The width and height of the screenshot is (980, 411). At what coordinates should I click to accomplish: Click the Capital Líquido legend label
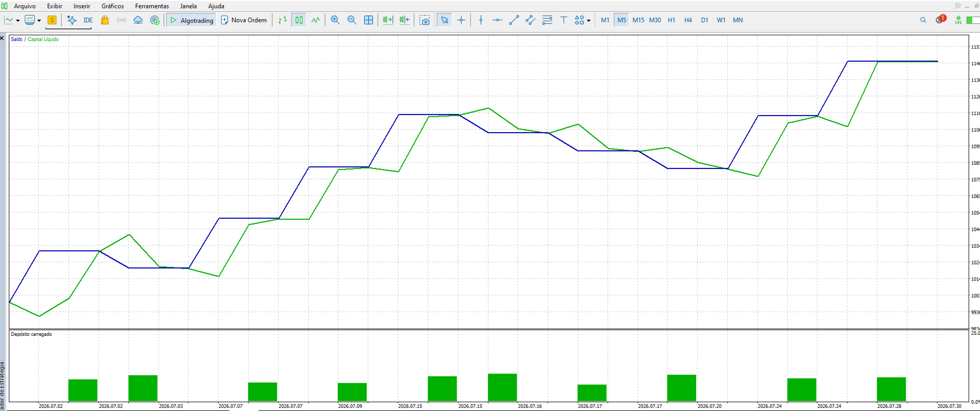click(x=43, y=39)
